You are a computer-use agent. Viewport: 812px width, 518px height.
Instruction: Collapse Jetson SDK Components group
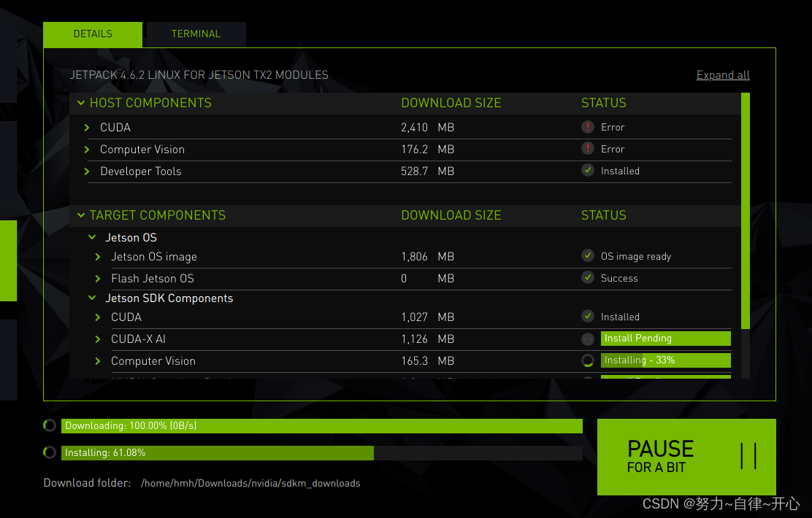pos(92,298)
